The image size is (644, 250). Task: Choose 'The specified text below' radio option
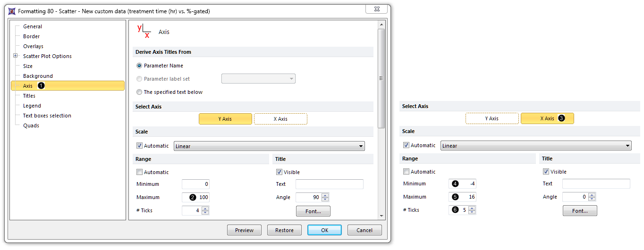(x=139, y=92)
